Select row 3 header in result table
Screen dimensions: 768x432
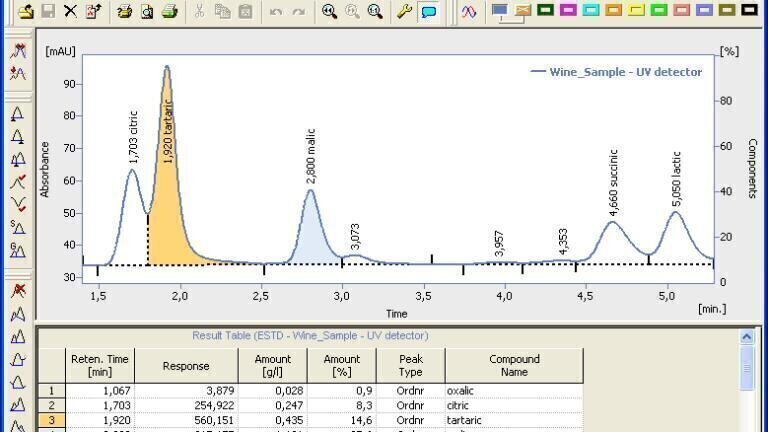[51, 420]
